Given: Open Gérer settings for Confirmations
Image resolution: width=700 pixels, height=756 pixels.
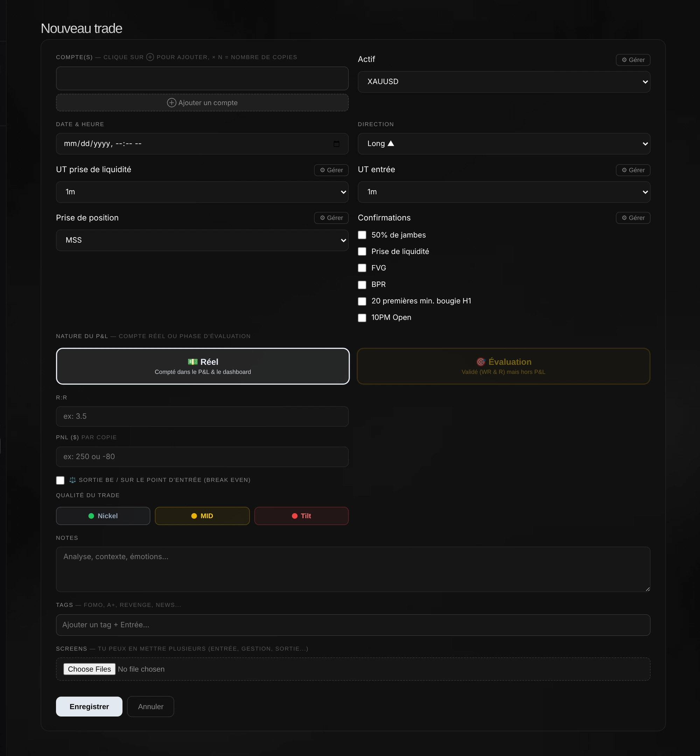Looking at the screenshot, I should 633,218.
